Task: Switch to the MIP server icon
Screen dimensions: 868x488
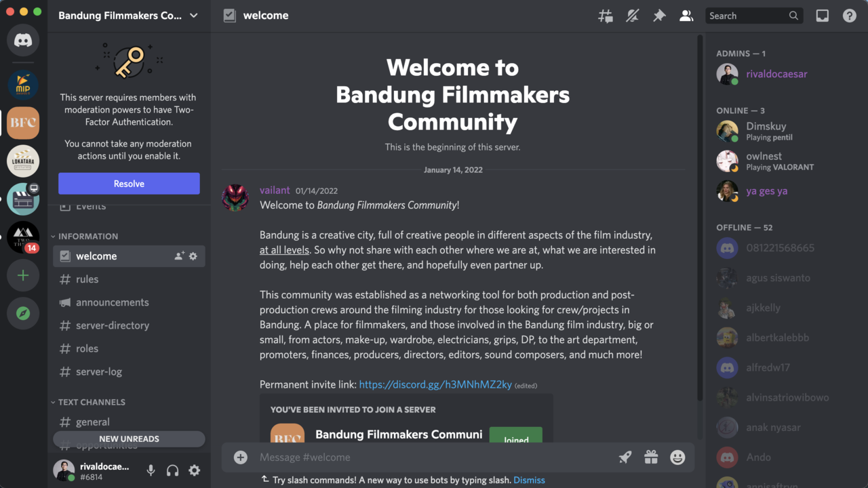Action: pyautogui.click(x=23, y=85)
